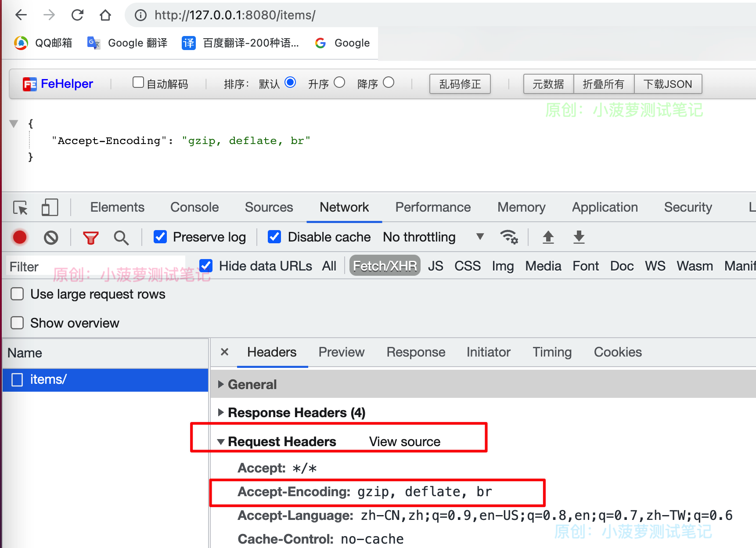Toggle the Fetch/XHR type filter
The height and width of the screenshot is (548, 756).
point(385,266)
